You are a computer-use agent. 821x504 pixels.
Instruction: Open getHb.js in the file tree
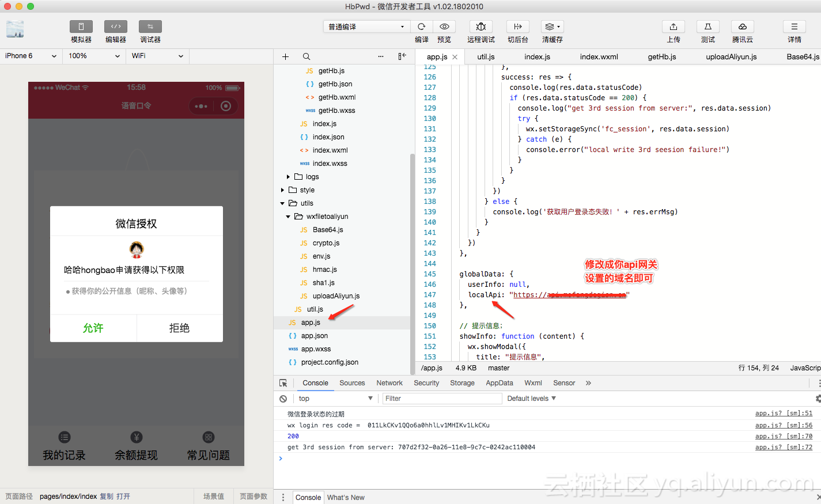click(331, 71)
